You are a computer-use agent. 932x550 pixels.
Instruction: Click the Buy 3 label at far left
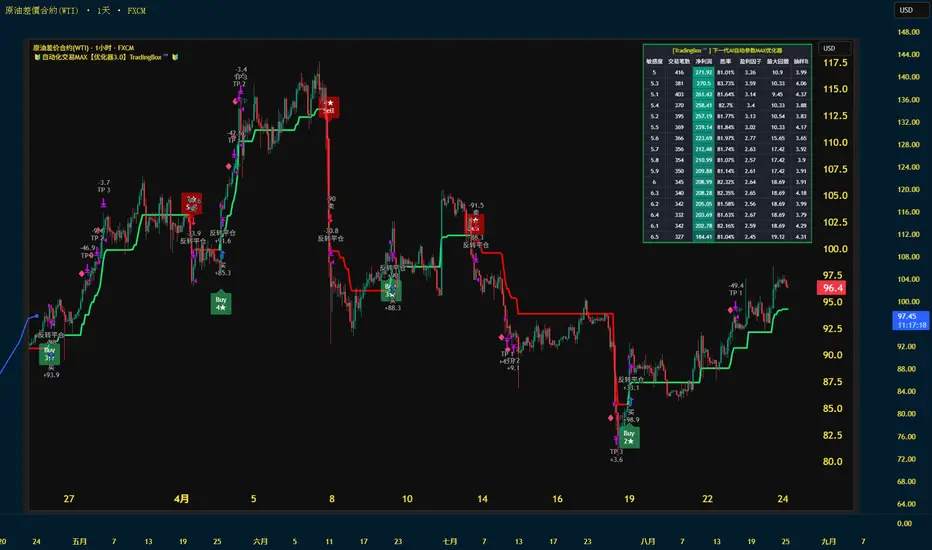click(x=49, y=354)
